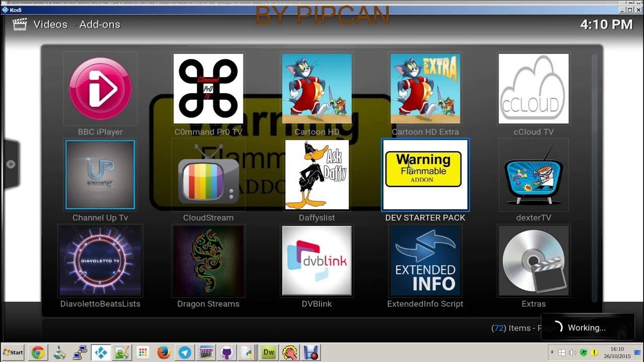
Task: Open the BBC iPlayer add-on
Action: tap(100, 88)
